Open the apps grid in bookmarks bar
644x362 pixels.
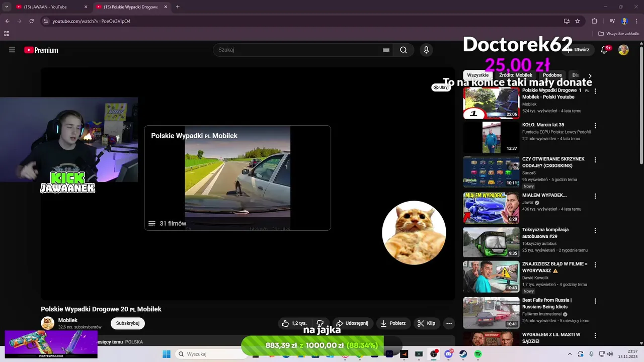point(7,34)
